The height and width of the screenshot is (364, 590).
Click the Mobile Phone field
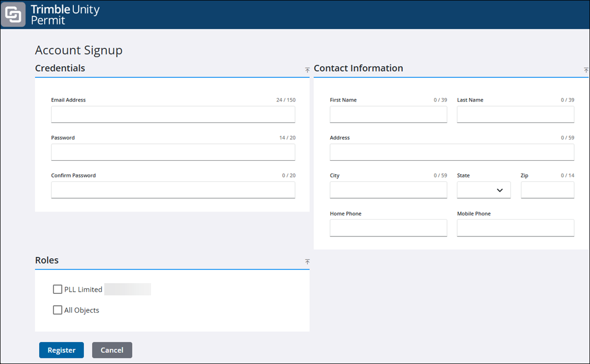coord(515,228)
